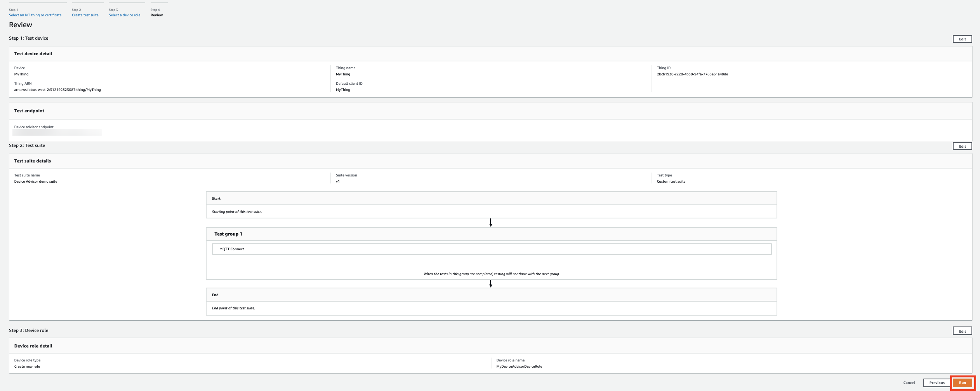Viewport: 980px width, 391px height.
Task: Go to Step 1 Select an IoT thing link
Action: pyautogui.click(x=35, y=15)
